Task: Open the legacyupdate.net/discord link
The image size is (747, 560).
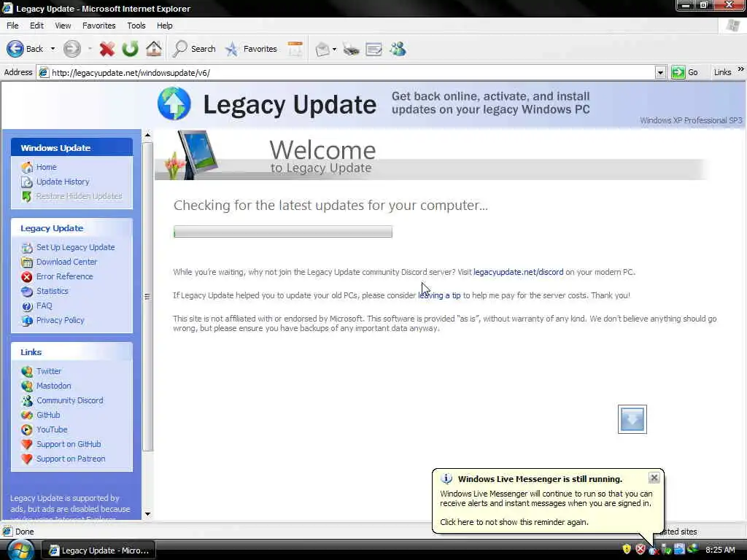Action: click(519, 273)
